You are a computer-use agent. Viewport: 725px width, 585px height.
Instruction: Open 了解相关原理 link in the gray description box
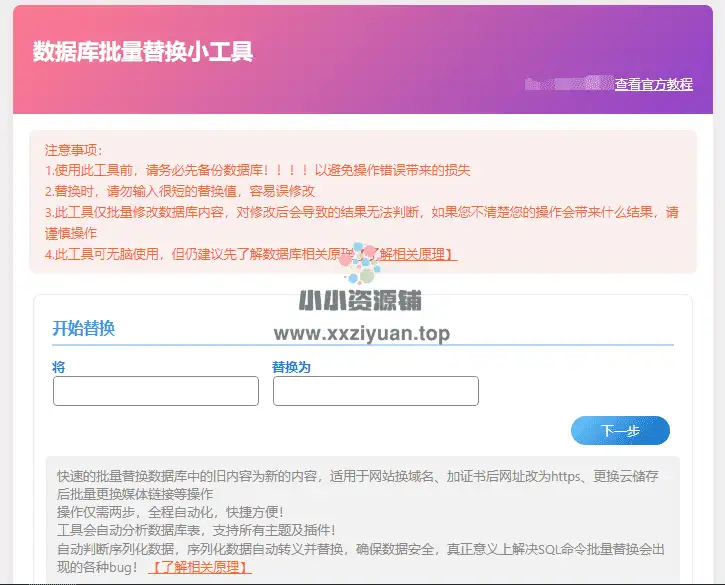[x=200, y=567]
